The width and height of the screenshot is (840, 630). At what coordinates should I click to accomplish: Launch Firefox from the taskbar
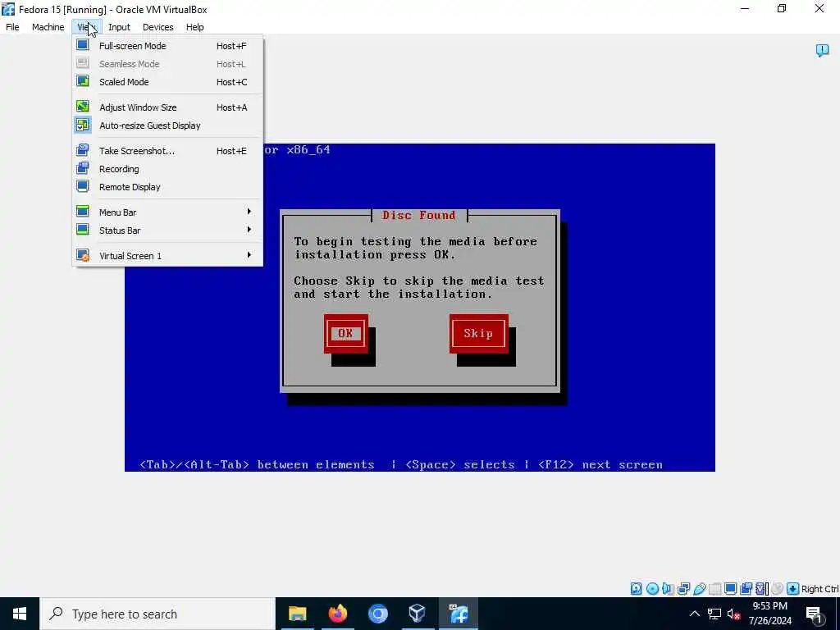337,614
